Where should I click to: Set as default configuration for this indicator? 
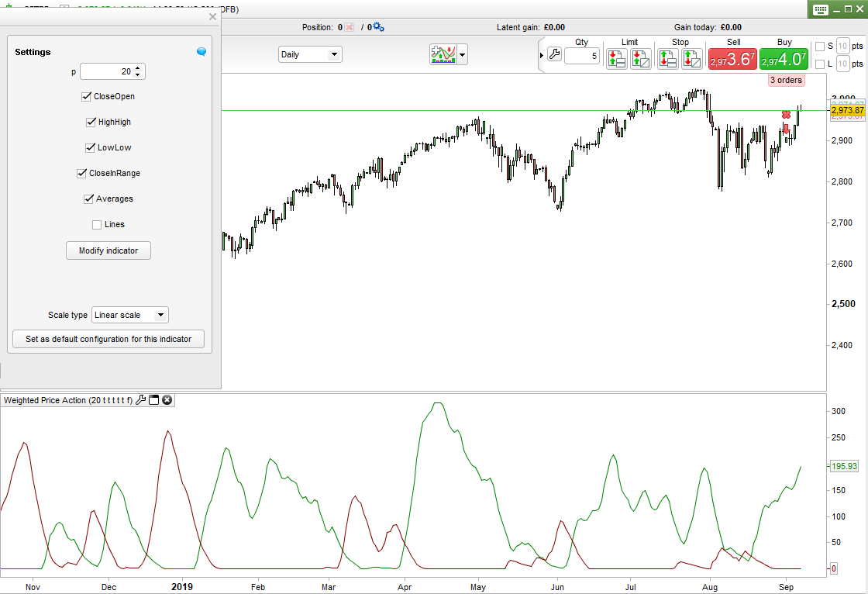tap(108, 339)
